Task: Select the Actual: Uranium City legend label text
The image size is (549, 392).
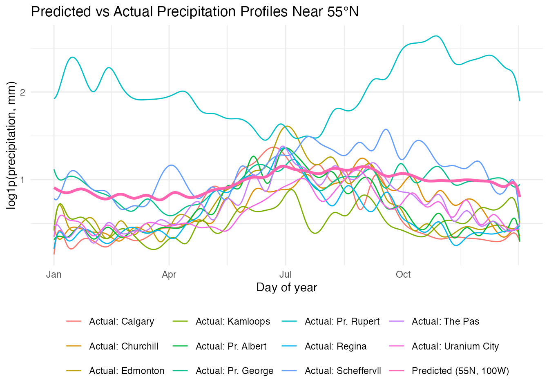Action: (x=455, y=346)
